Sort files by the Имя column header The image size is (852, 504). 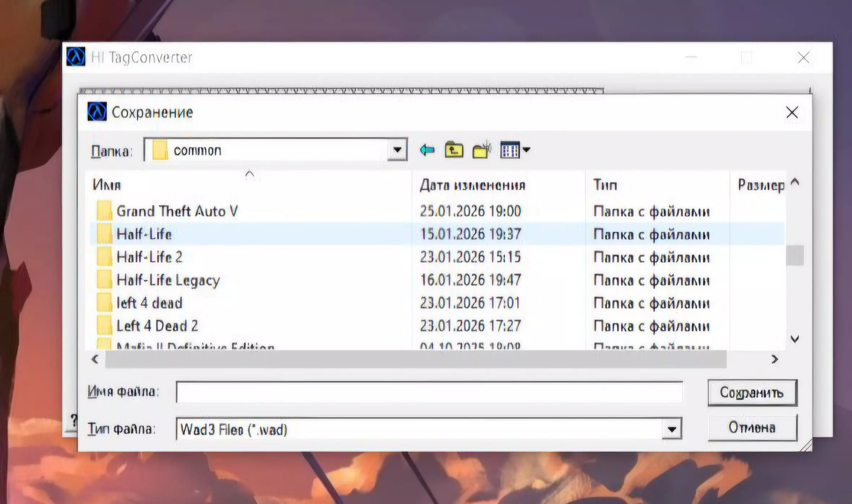pos(107,185)
